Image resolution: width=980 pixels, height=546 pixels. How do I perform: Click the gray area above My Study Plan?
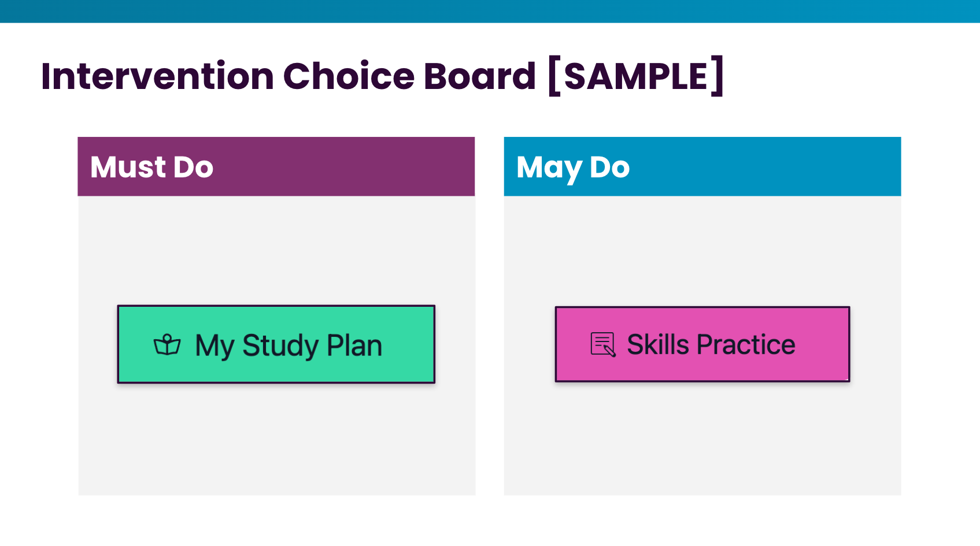276,250
